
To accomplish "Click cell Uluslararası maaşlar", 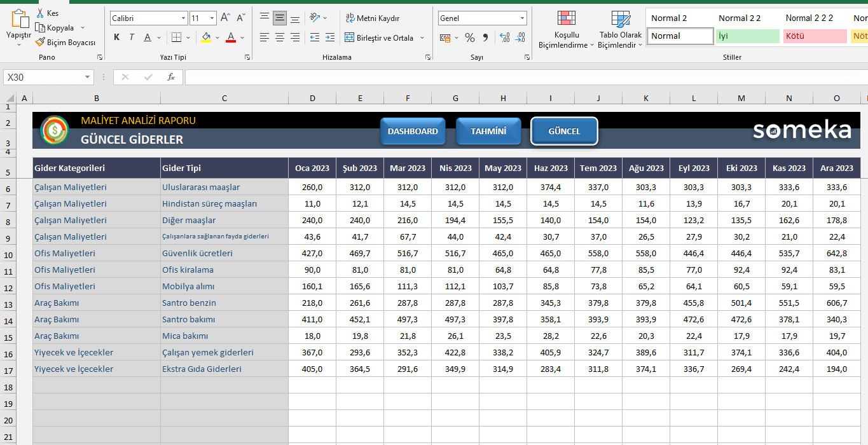I will [224, 187].
